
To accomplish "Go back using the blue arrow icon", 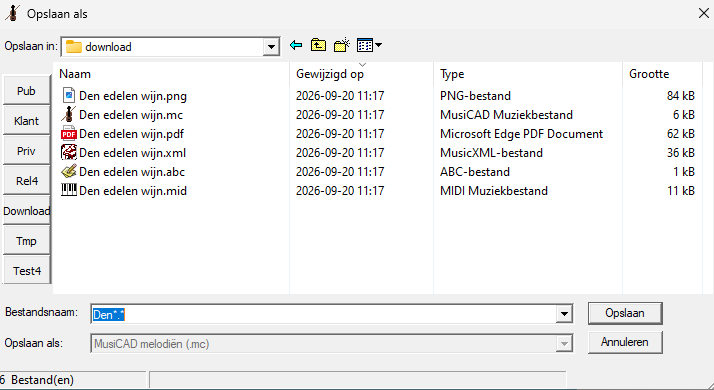I will (296, 45).
